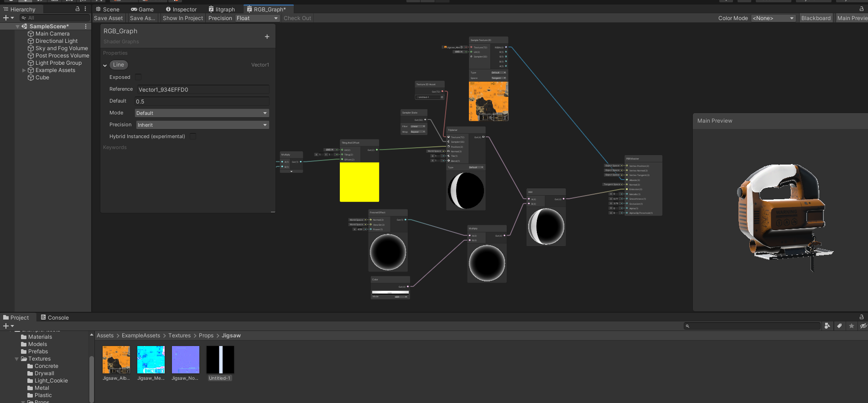Toggle the Exposed checkbox for Line property
868x403 pixels.
tap(138, 77)
